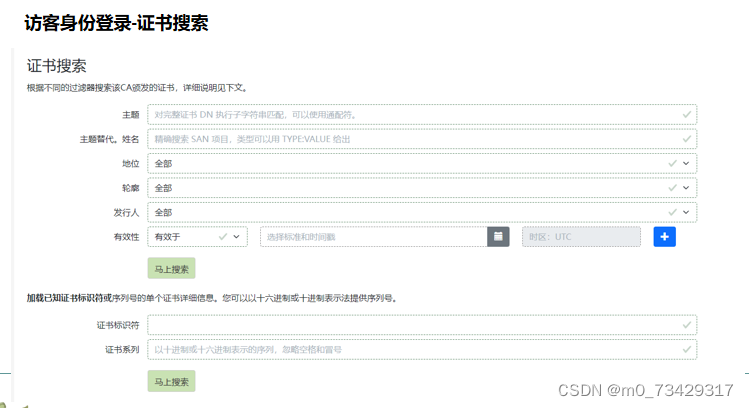The image size is (749, 408).
Task: Open the 有效于 validity dropdown
Action: (x=197, y=236)
